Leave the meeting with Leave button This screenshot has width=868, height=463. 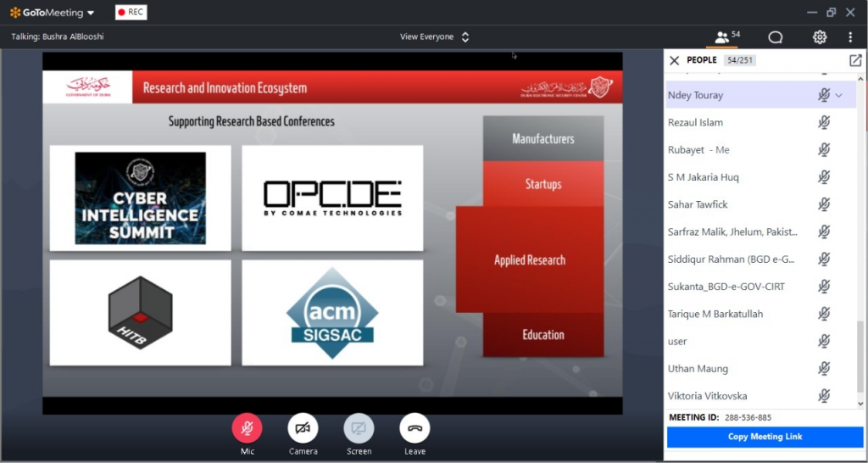point(415,428)
